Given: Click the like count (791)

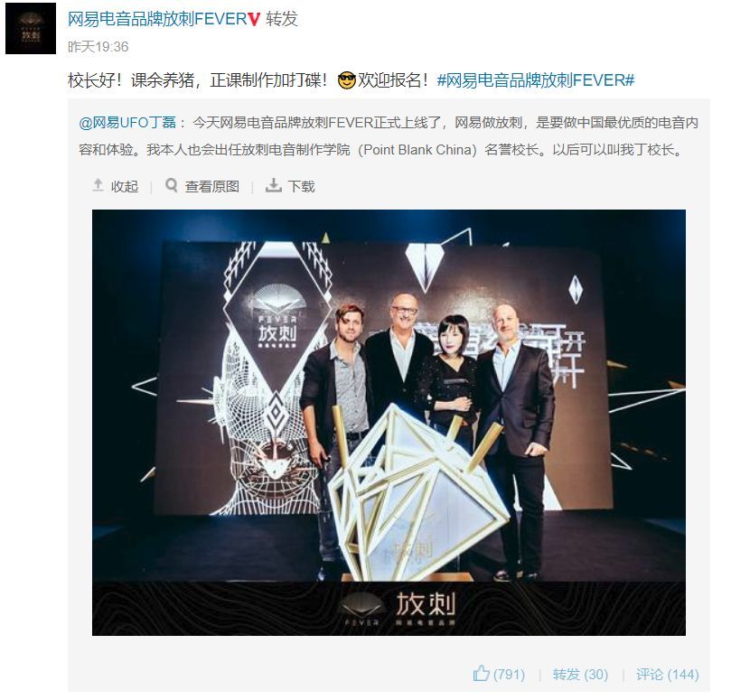Looking at the screenshot, I should tap(509, 675).
